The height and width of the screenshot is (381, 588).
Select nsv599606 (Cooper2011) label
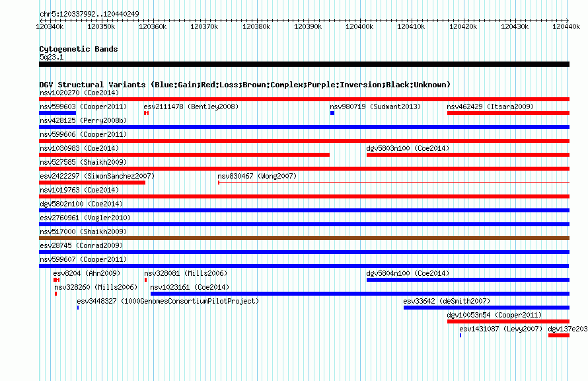coord(83,134)
